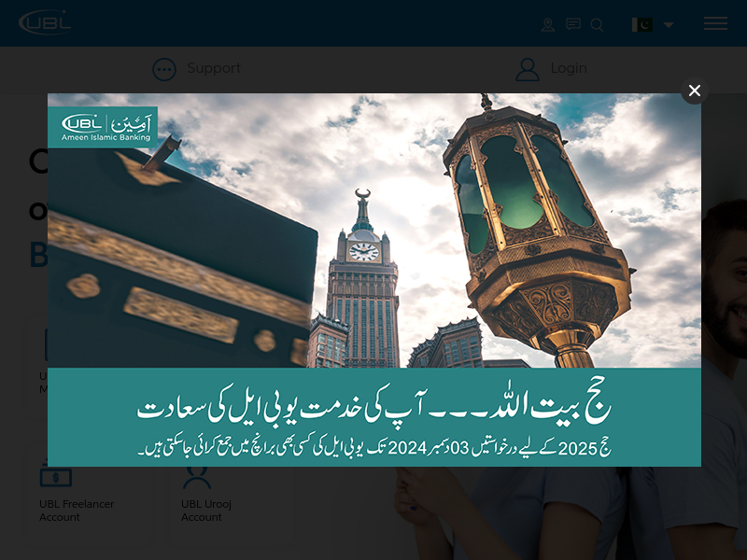Open the branch locator pin icon

pos(548,24)
